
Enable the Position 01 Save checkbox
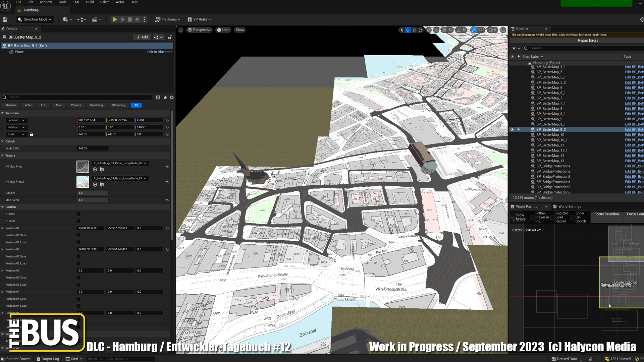pyautogui.click(x=78, y=235)
